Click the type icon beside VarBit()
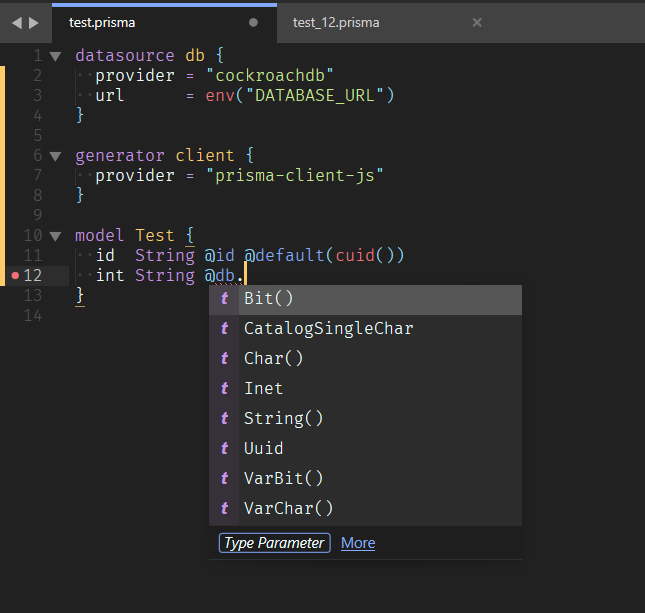Image resolution: width=645 pixels, height=613 pixels. click(225, 479)
